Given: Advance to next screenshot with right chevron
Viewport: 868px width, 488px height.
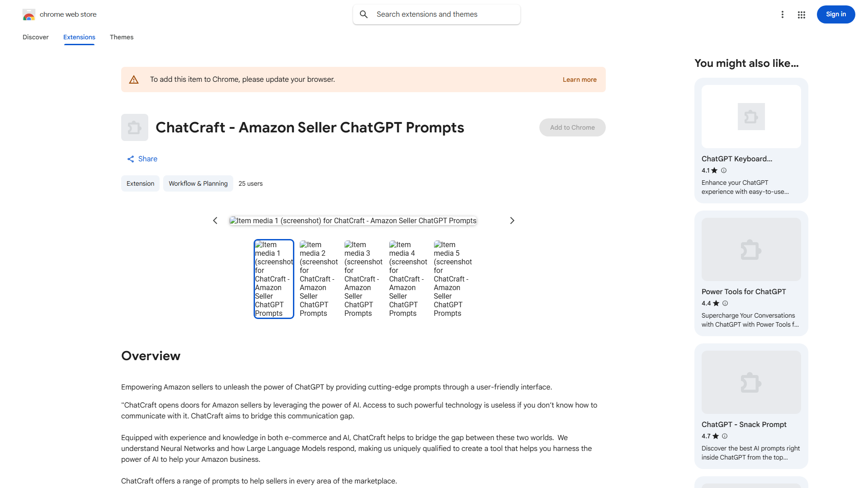Looking at the screenshot, I should click(x=512, y=221).
